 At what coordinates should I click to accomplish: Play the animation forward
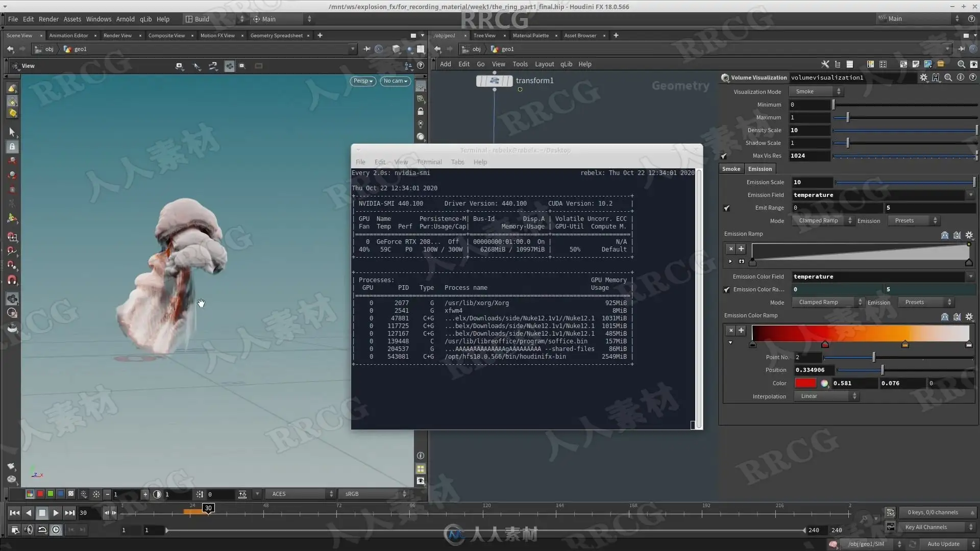[56, 513]
